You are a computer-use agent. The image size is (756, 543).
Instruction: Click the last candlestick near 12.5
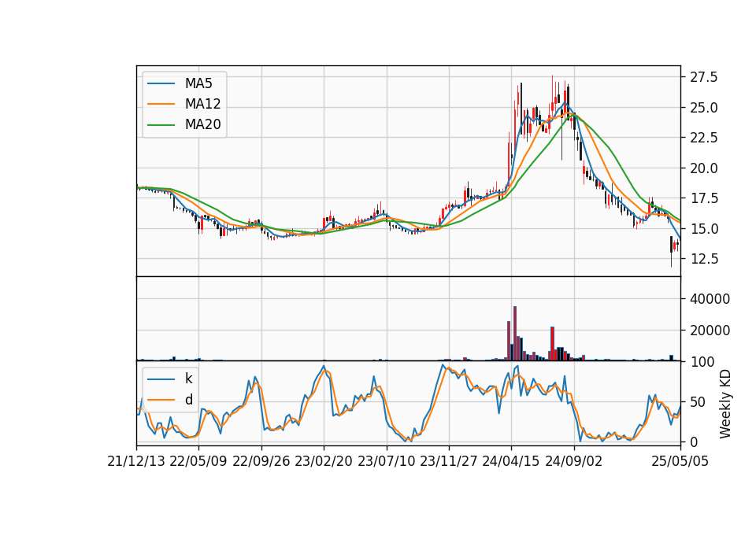click(678, 245)
